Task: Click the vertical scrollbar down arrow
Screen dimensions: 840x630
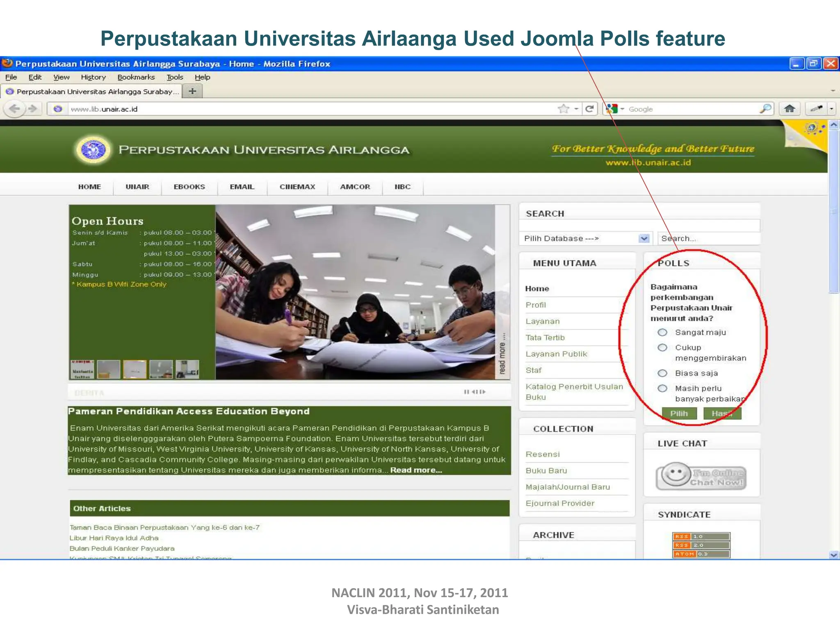Action: coord(833,555)
